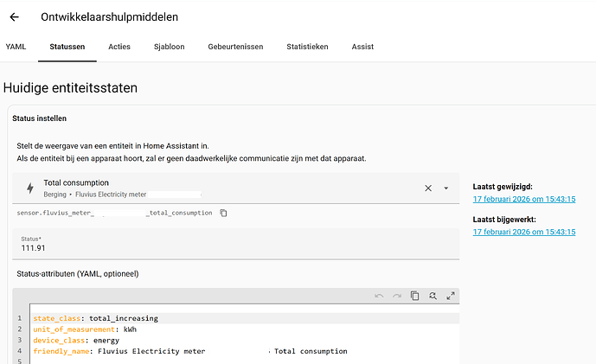The width and height of the screenshot is (596, 364).
Task: Click the Status instellen heading
Action: [39, 118]
